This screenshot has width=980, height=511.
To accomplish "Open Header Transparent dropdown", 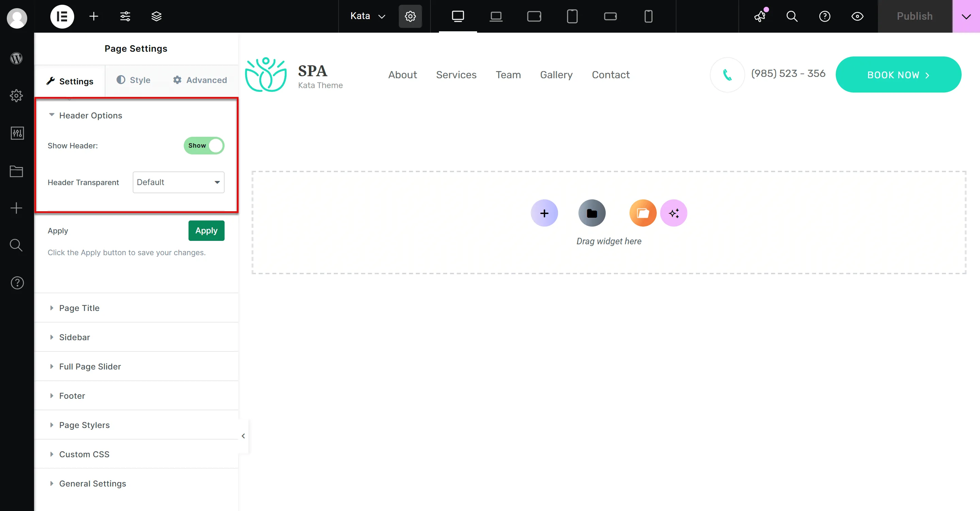I will tap(178, 182).
